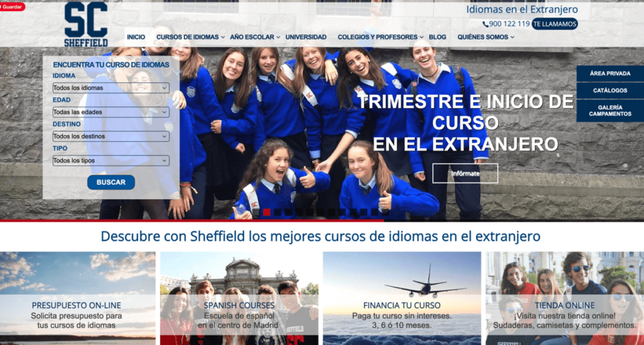Click chevron next to QUIÉNES SOMOS

[x=512, y=37]
